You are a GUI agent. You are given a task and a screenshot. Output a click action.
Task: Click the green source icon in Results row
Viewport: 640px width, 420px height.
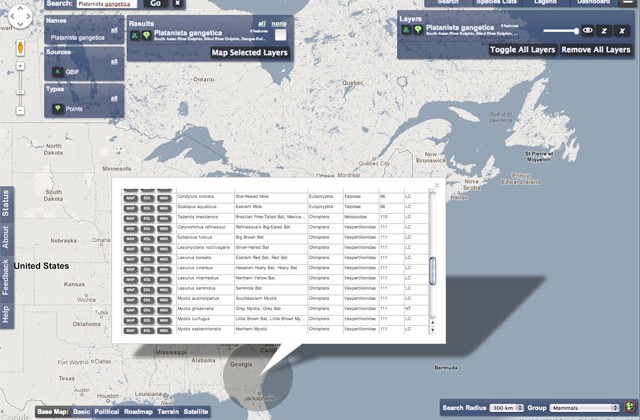[135, 36]
